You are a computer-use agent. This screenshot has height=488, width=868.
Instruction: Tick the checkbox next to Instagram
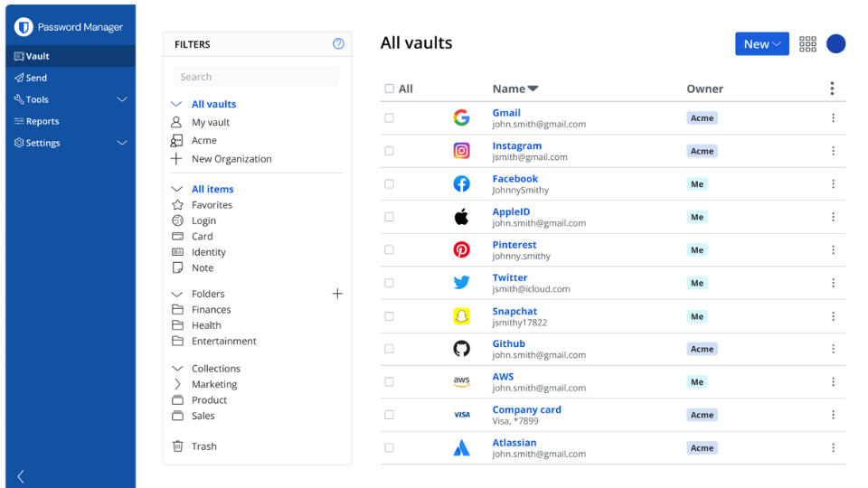(x=390, y=151)
